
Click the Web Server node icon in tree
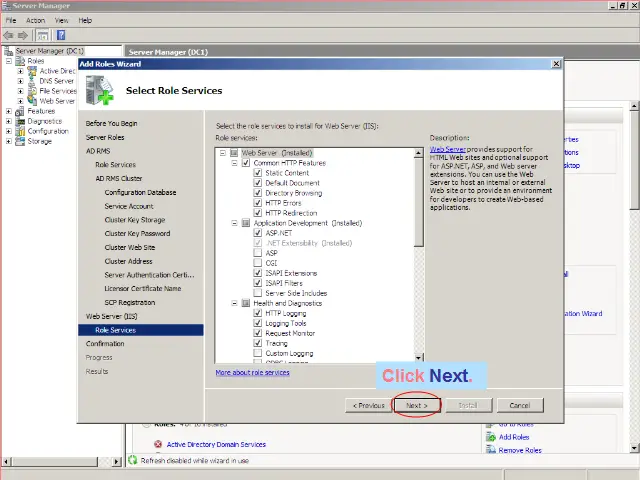tap(32, 101)
